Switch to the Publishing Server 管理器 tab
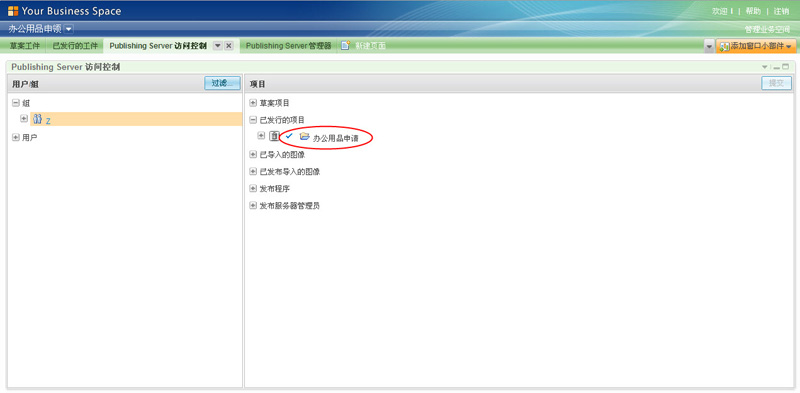The width and height of the screenshot is (800, 393). pos(288,46)
